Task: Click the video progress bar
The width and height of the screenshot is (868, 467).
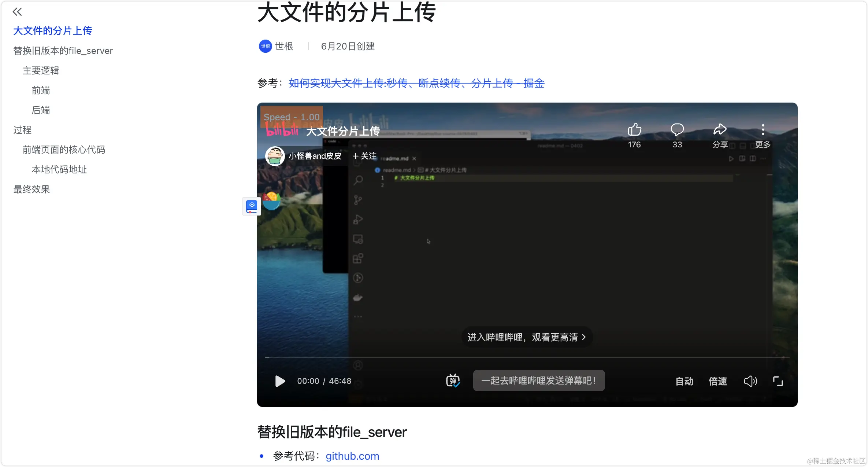Action: point(527,358)
